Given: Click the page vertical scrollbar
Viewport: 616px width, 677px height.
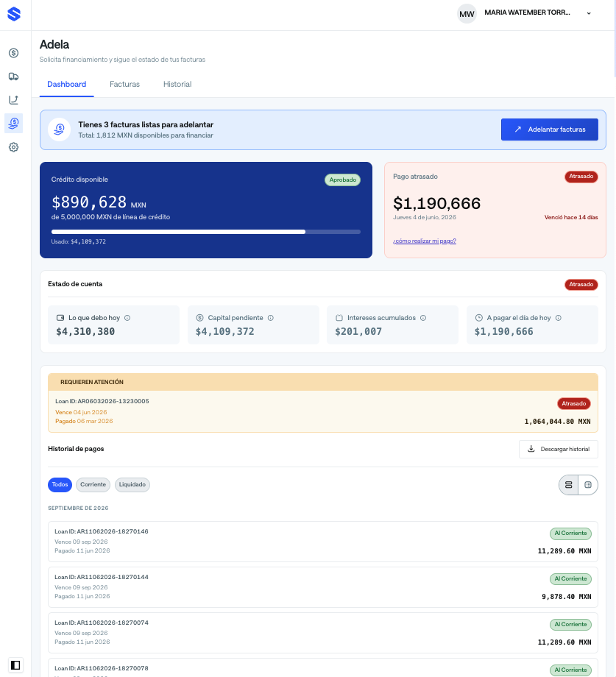Looking at the screenshot, I should [615, 39].
